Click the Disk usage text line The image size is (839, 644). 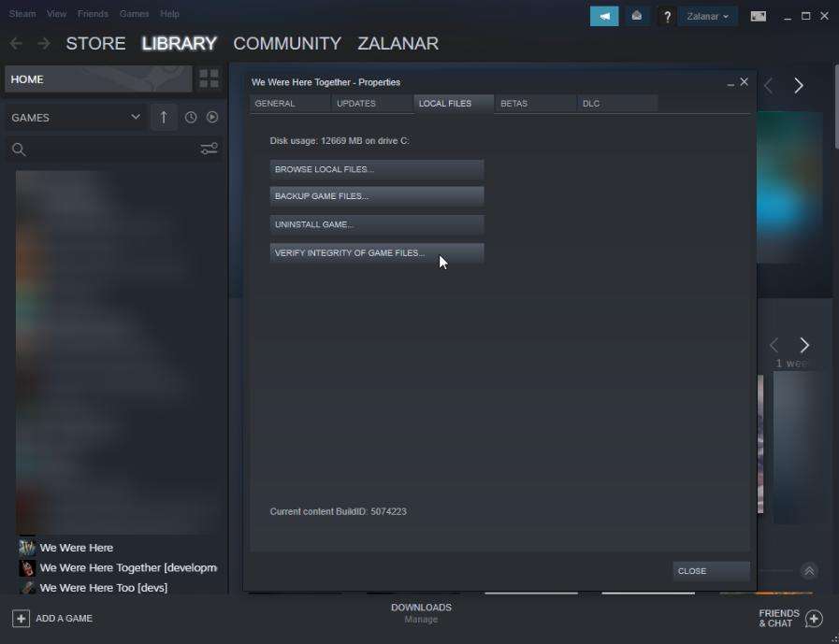(340, 141)
